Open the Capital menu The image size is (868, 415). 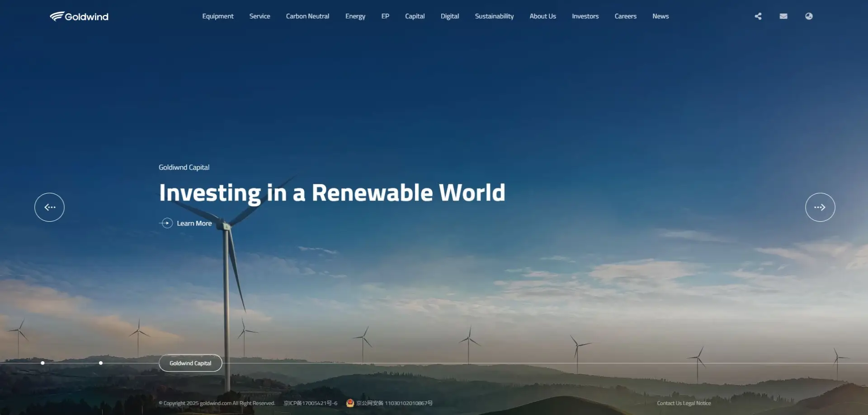point(415,16)
